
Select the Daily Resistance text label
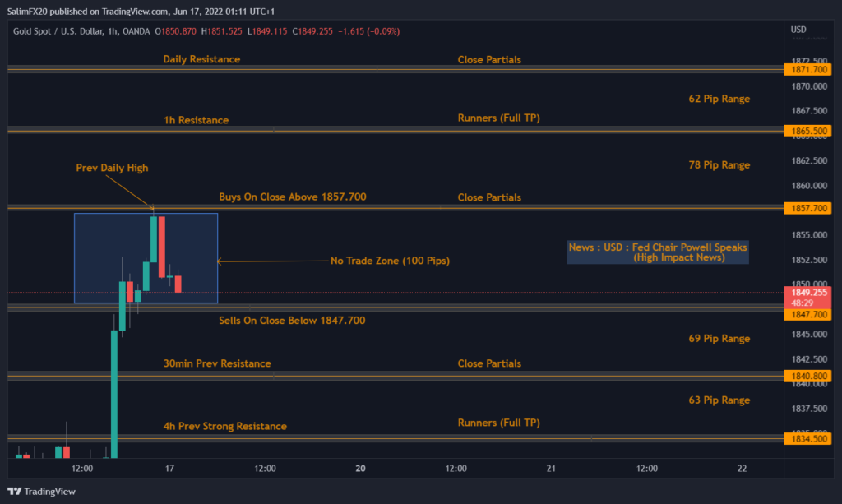coord(201,59)
